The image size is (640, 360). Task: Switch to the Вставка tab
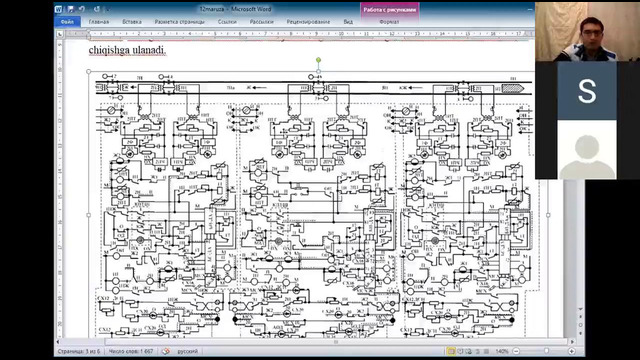point(132,22)
